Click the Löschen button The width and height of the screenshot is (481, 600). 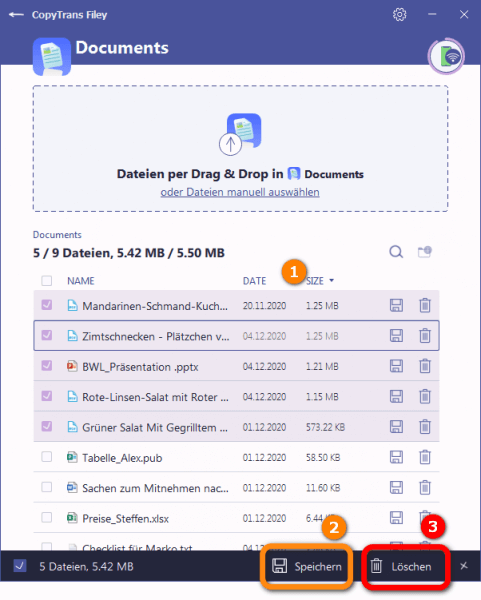[x=405, y=566]
